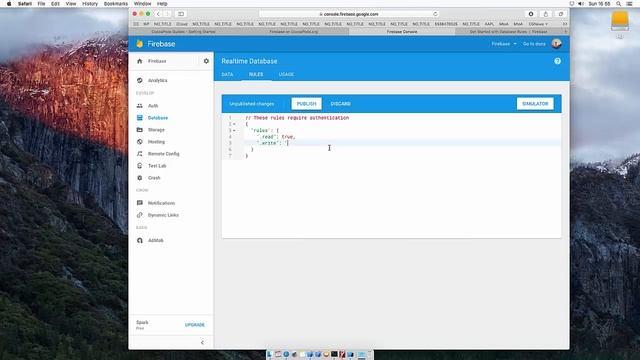Click the Safari address bar
This screenshot has width=640, height=360.
pos(349,14)
